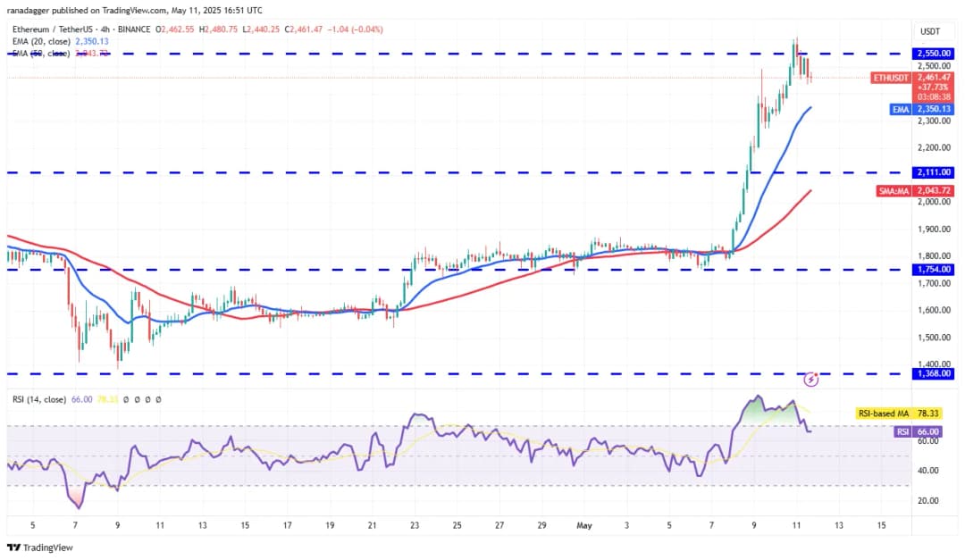965x560 pixels.
Task: Select the 1,368.00 horizontal line price tag
Action: coord(932,373)
